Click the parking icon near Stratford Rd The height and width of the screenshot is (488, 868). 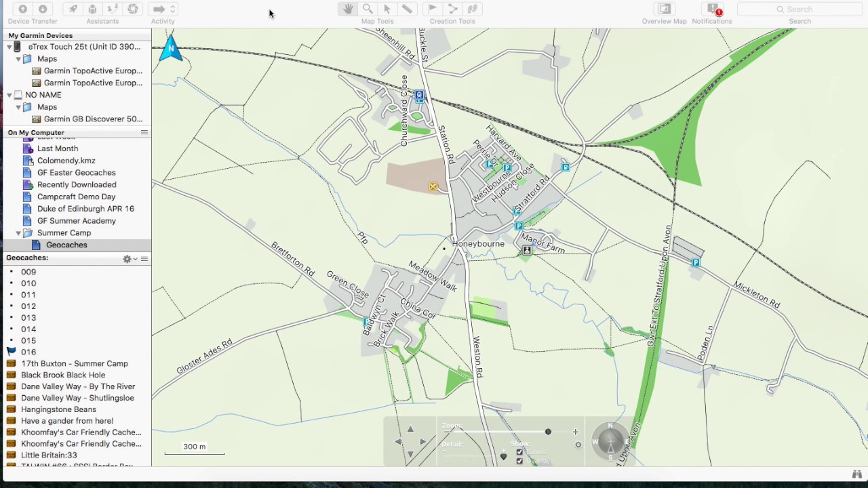[518, 226]
